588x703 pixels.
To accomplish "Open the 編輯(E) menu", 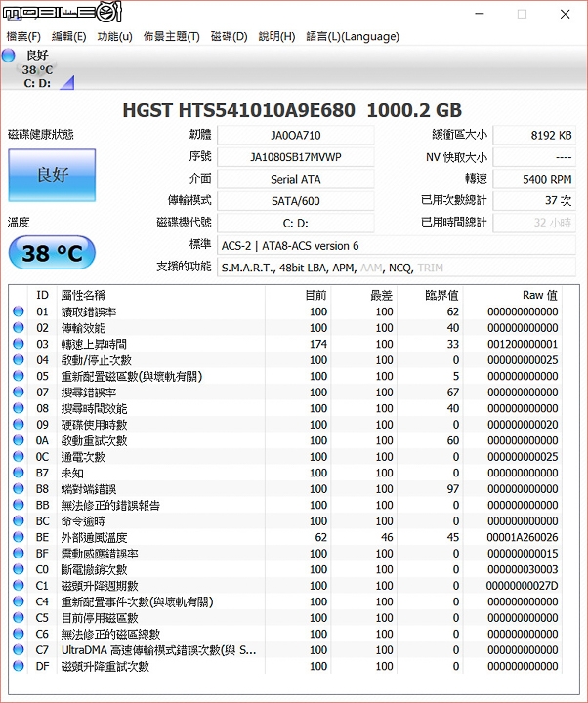I will point(68,37).
